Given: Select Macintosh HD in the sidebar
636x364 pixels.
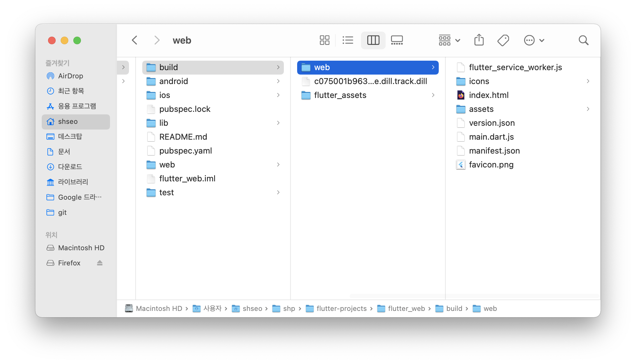Looking at the screenshot, I should 81,248.
